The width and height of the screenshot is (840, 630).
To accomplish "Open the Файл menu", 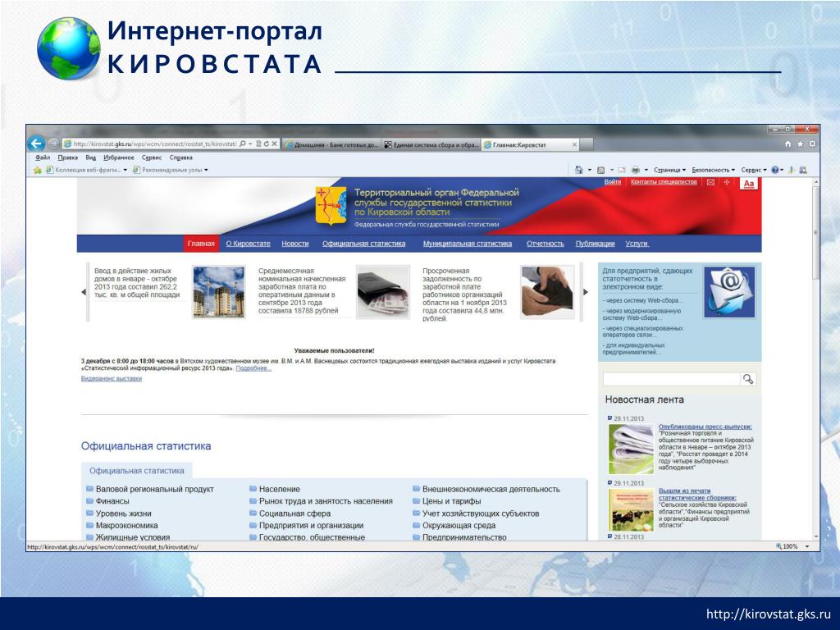I will coord(43,157).
